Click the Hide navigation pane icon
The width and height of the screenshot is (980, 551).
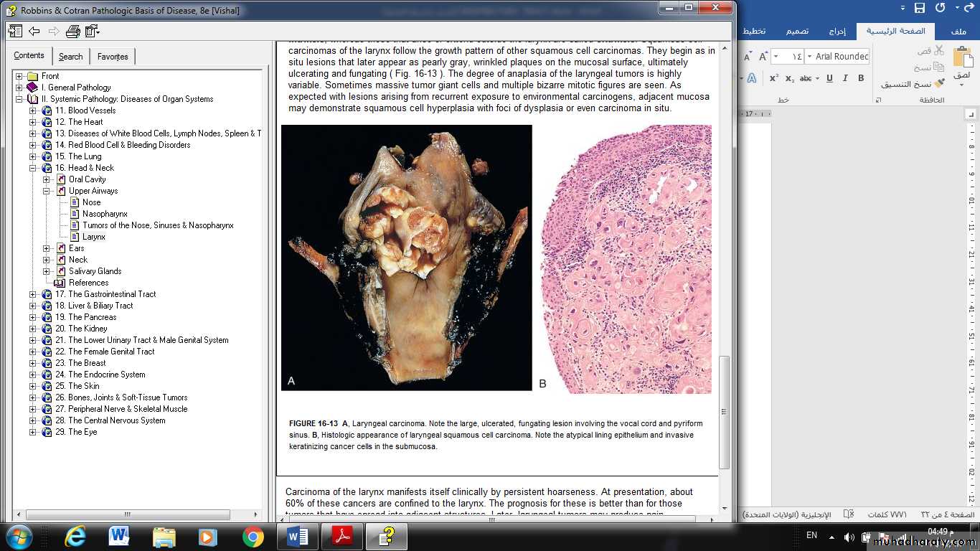pos(15,31)
